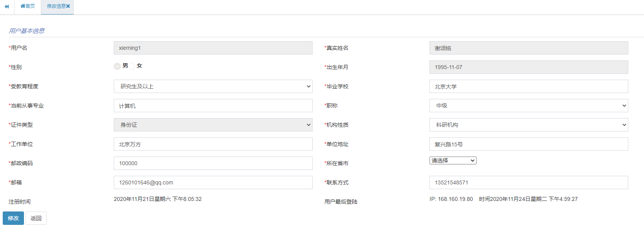
Task: Switch to the 修改信息 tab
Action: coord(56,6)
